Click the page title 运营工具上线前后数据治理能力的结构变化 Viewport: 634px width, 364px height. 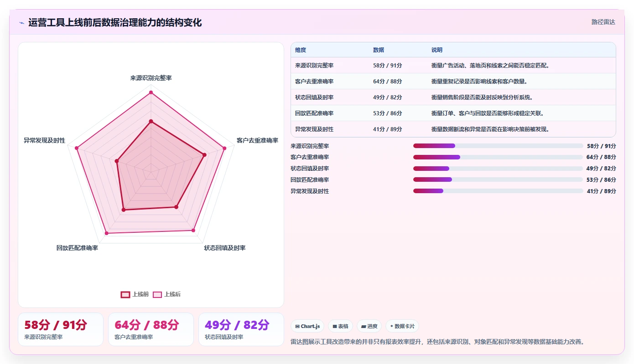(115, 22)
